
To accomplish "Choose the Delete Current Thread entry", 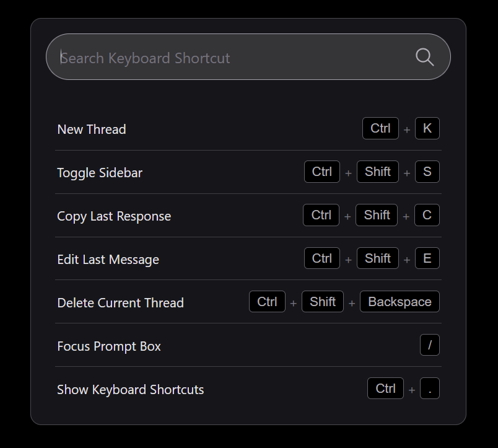I will point(120,303).
